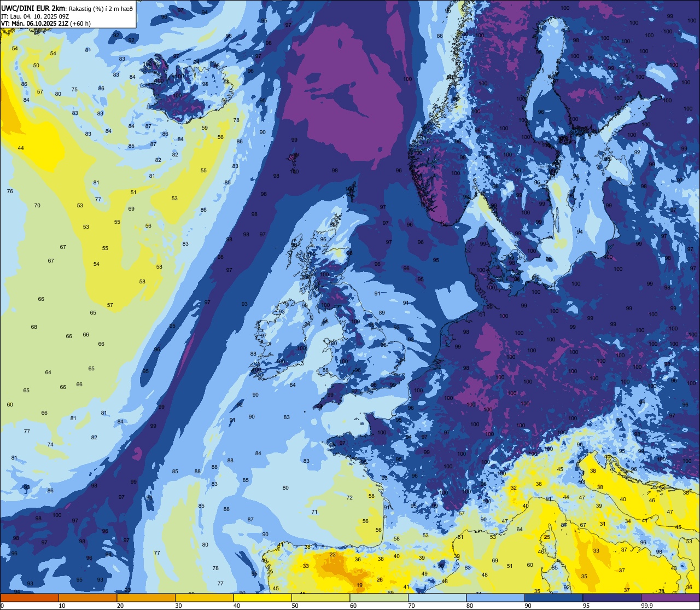Click the yellow-green 50–60 legend segment
Screen dimensions: 700x610
click(x=320, y=597)
